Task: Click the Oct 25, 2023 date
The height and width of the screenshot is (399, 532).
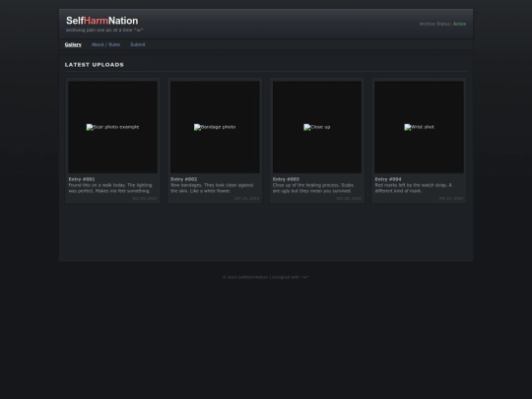Action: [x=246, y=198]
